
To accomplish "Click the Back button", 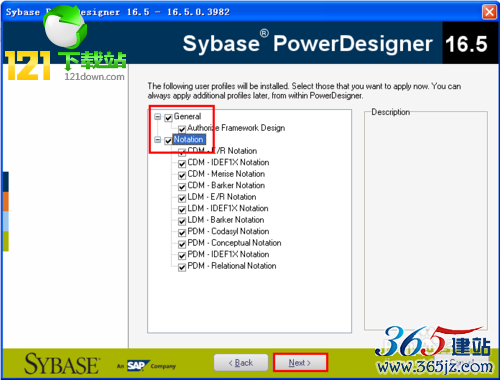I will pos(241,363).
